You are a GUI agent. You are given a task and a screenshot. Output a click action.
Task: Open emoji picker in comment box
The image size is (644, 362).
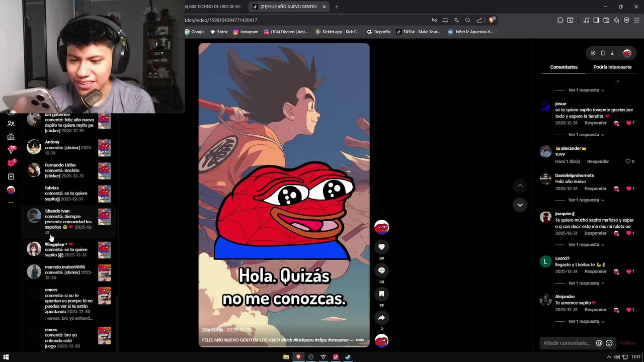[x=609, y=343]
